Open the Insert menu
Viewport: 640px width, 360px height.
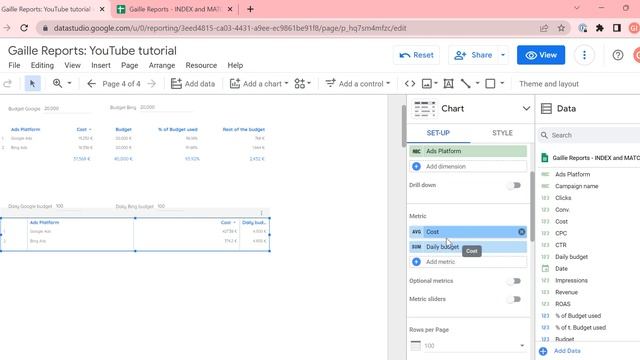click(101, 65)
